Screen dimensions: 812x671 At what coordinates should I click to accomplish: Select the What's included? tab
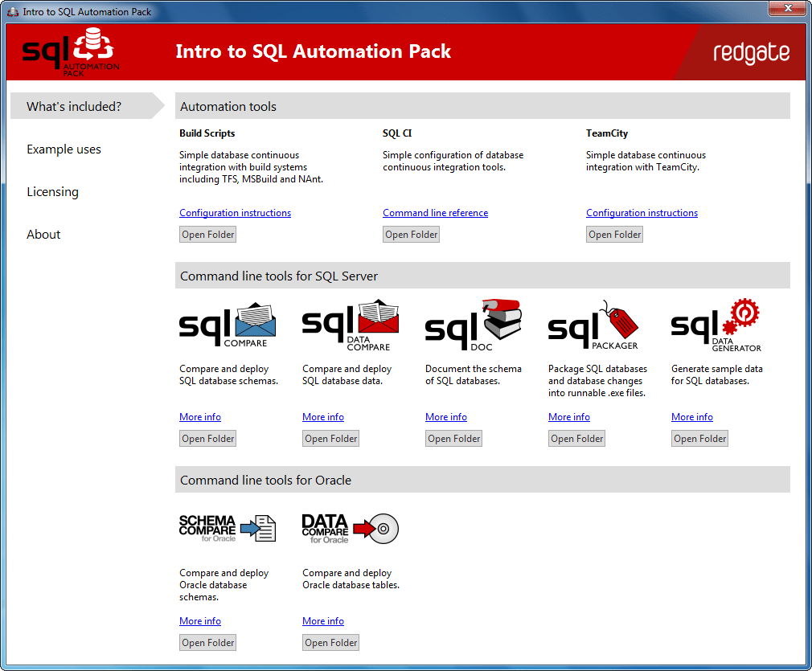87,106
